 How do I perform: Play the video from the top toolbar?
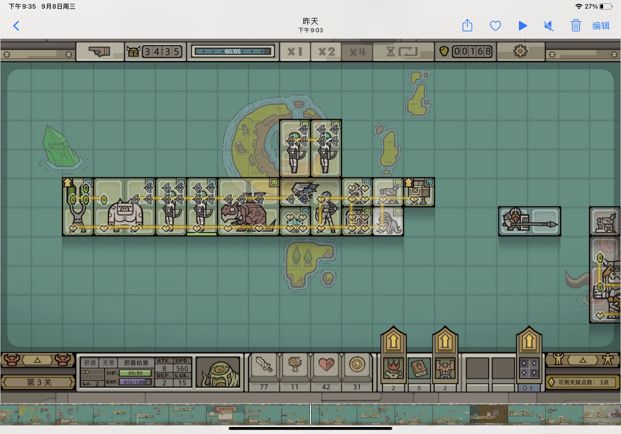(x=522, y=26)
